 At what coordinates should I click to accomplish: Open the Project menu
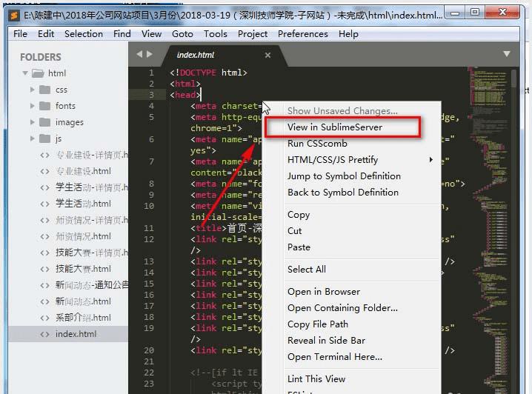(x=253, y=34)
